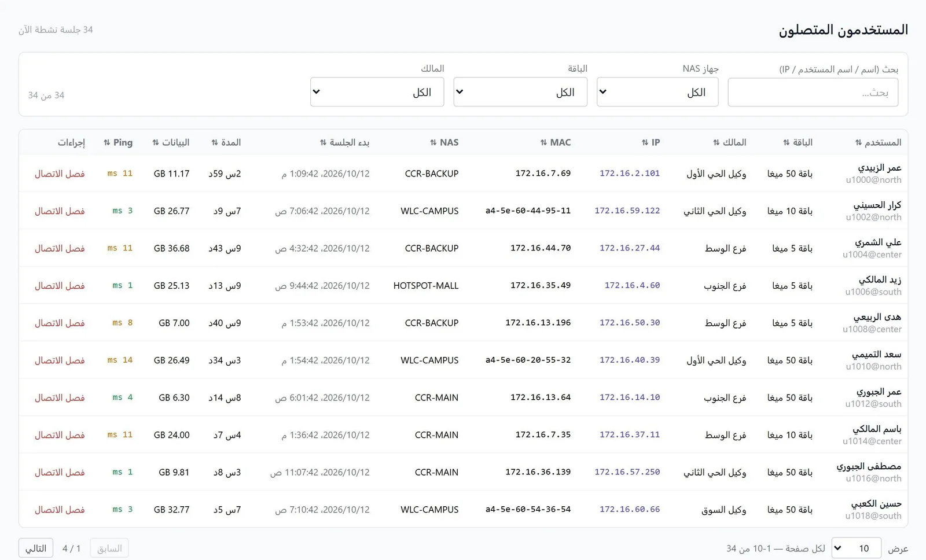Disconnect مصطفى الجبوري session

(x=60, y=472)
